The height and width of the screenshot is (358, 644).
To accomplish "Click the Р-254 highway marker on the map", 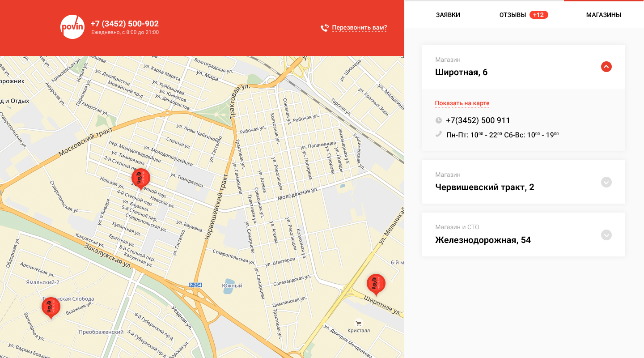I will [195, 285].
